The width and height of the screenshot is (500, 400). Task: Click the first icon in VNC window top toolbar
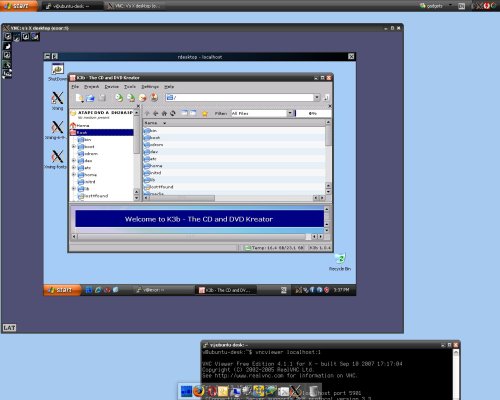(7, 36)
